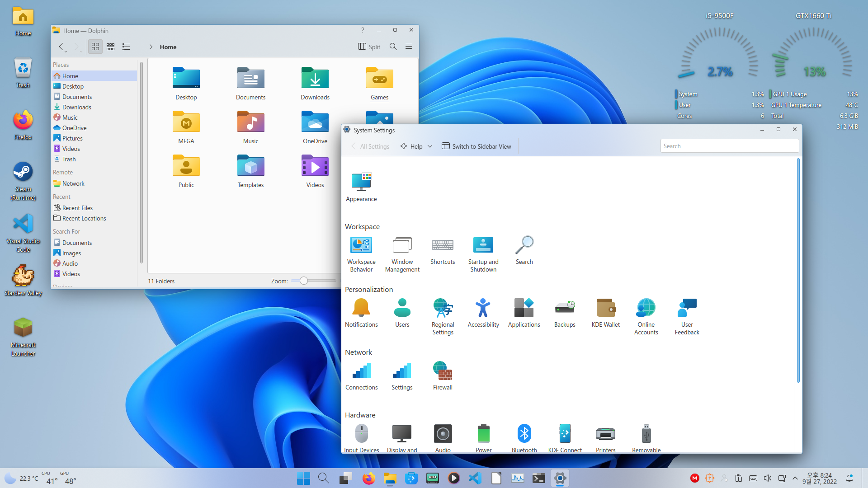Click the breadcrumb chevron before Home
The image size is (868, 488).
(x=151, y=47)
